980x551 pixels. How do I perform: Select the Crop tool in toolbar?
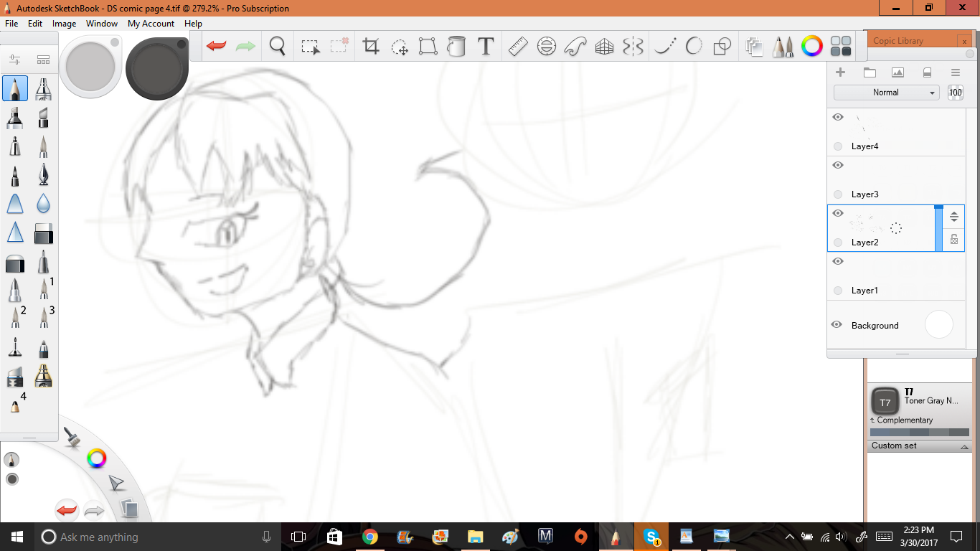click(371, 47)
